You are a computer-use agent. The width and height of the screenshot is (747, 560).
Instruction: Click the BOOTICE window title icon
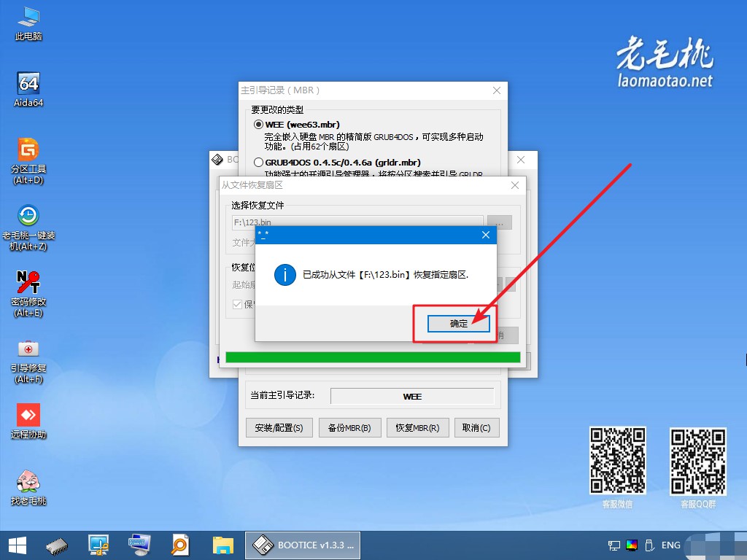pyautogui.click(x=217, y=160)
